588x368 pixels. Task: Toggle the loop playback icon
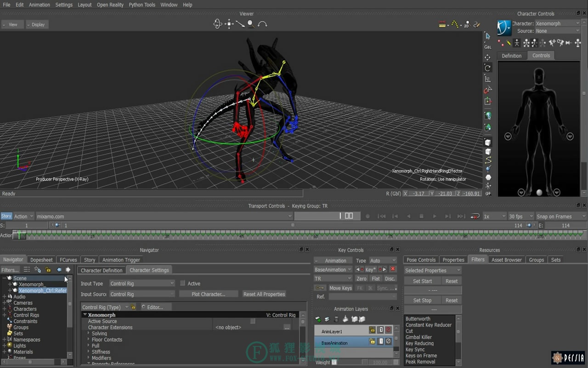tap(475, 216)
